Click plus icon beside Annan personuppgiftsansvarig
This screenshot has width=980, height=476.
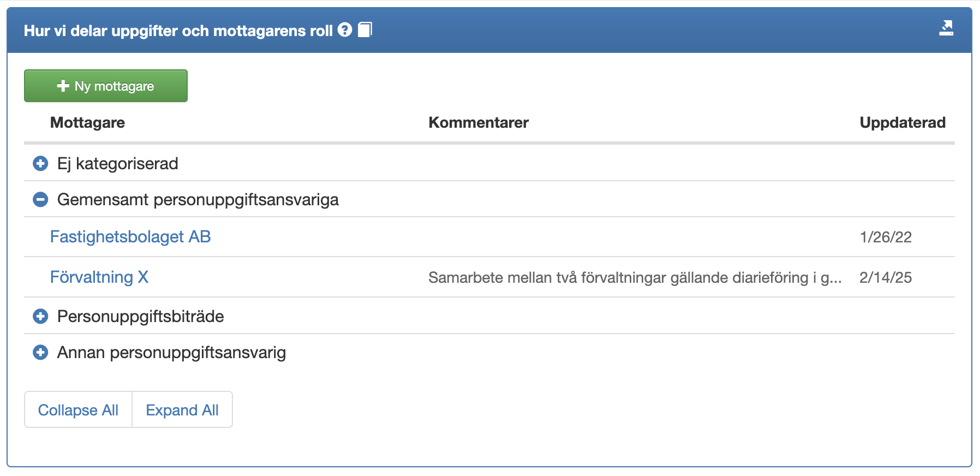(40, 353)
